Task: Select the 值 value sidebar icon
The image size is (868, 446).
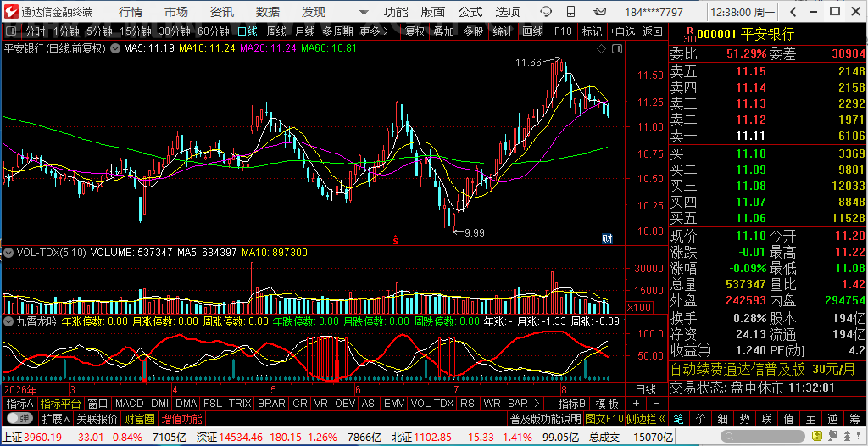Action: [787, 418]
